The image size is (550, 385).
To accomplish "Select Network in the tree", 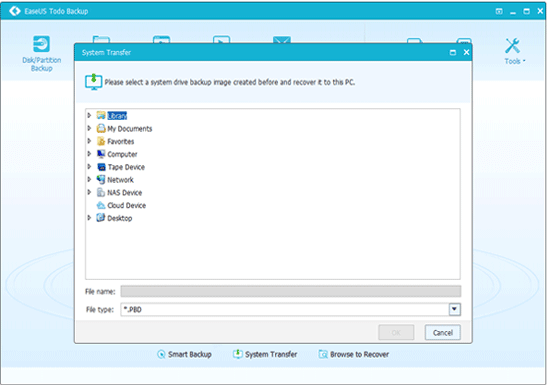I will coord(120,180).
